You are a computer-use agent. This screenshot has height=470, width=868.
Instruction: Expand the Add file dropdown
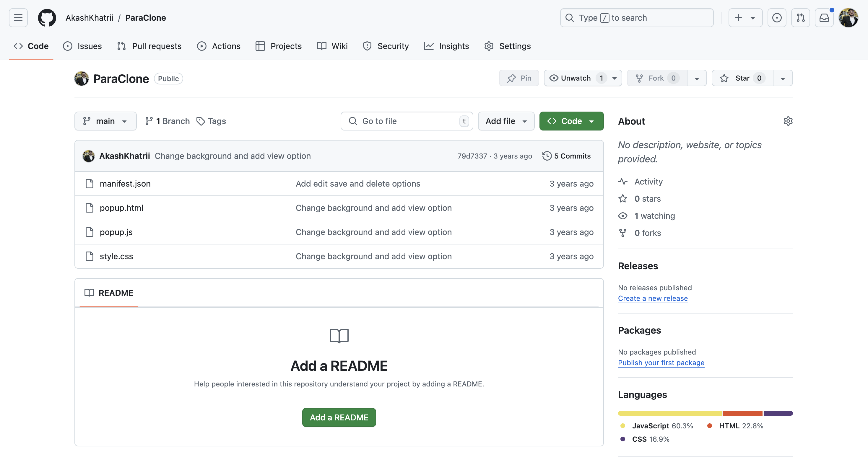pos(506,121)
